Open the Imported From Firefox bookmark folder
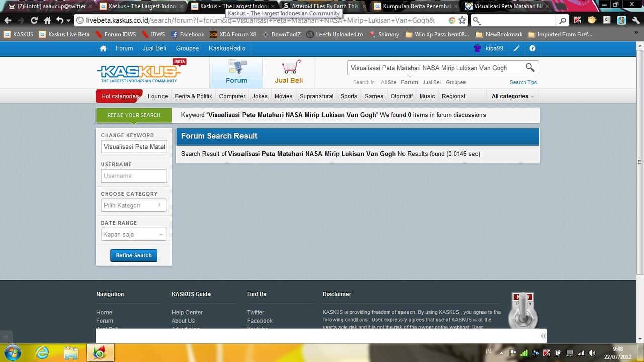Image resolution: width=644 pixels, height=362 pixels. click(560, 34)
